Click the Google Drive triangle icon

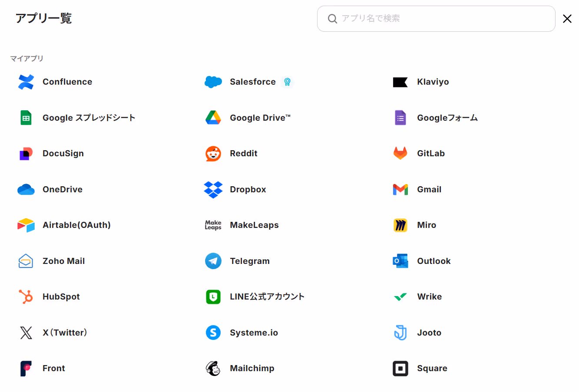pos(213,118)
